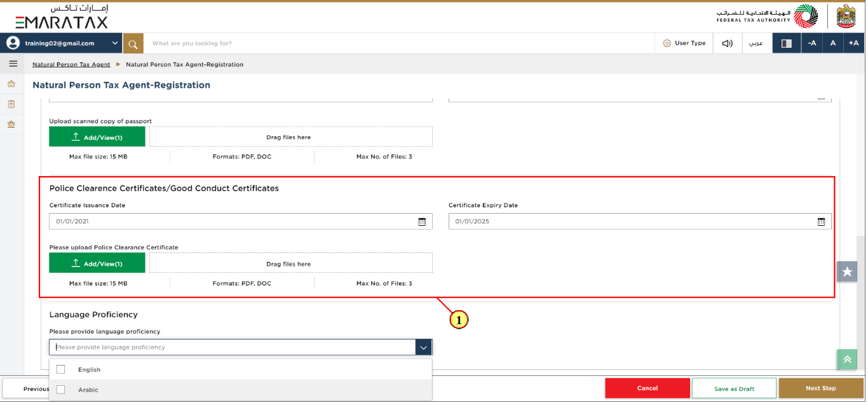
Task: Click the search magnifier icon
Action: coord(133,44)
